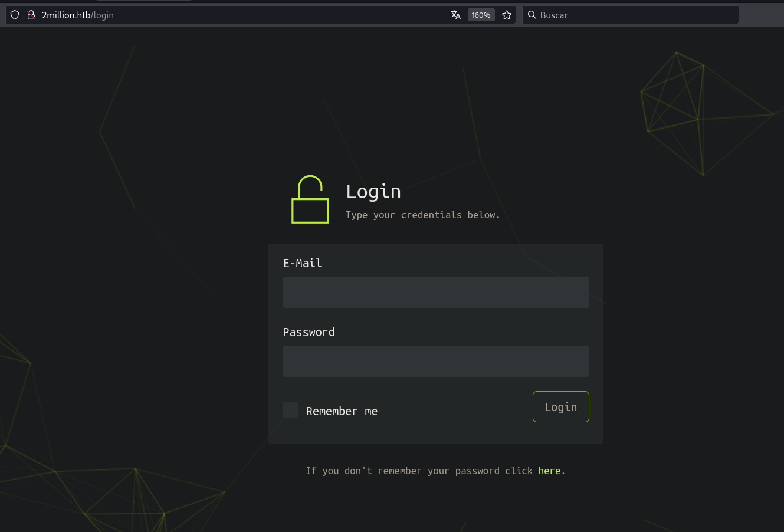Toggle the Remember me checkbox
Screen dimensions: 784x532
click(290, 410)
